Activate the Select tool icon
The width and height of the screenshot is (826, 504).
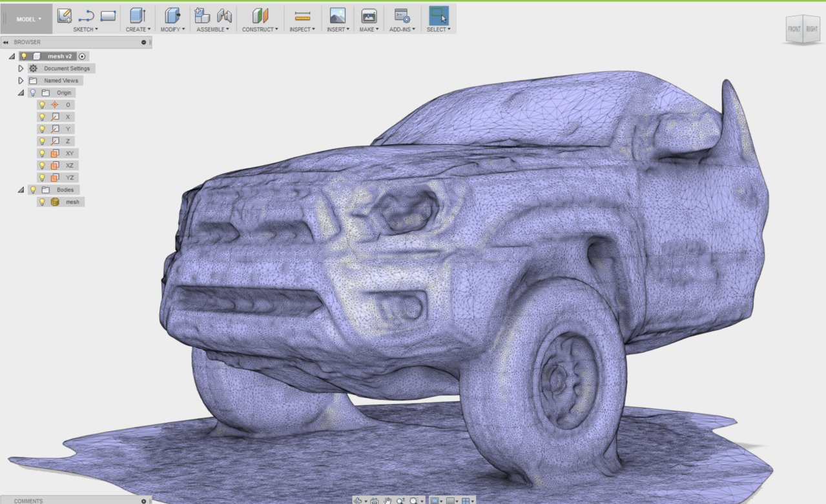coord(439,15)
